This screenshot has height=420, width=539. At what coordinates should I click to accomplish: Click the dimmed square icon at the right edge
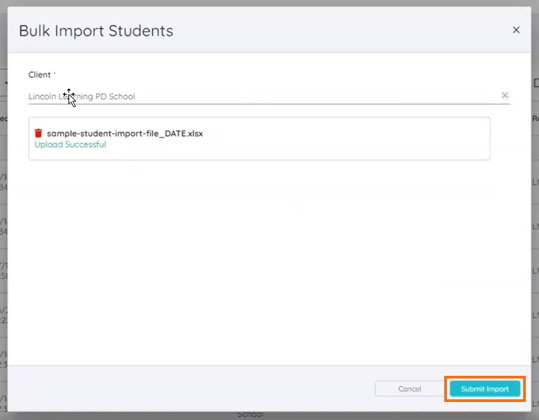pyautogui.click(x=536, y=83)
